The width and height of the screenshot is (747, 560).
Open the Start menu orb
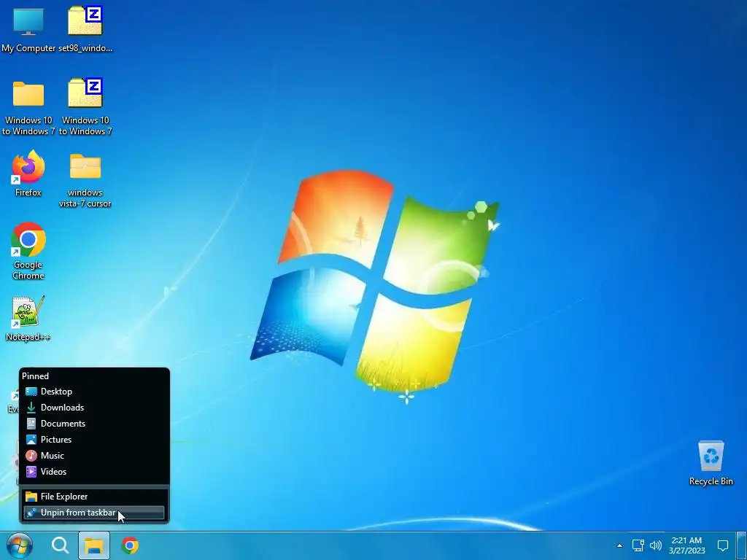[x=19, y=545]
